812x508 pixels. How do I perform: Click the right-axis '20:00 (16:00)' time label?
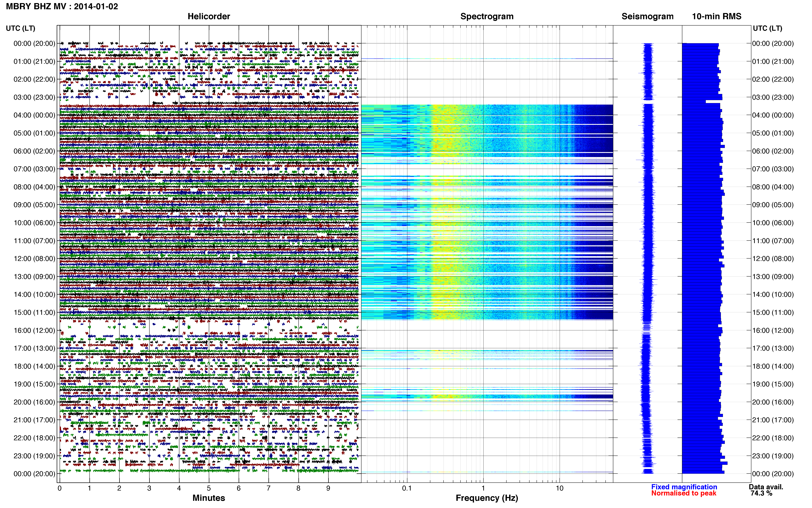click(x=773, y=402)
